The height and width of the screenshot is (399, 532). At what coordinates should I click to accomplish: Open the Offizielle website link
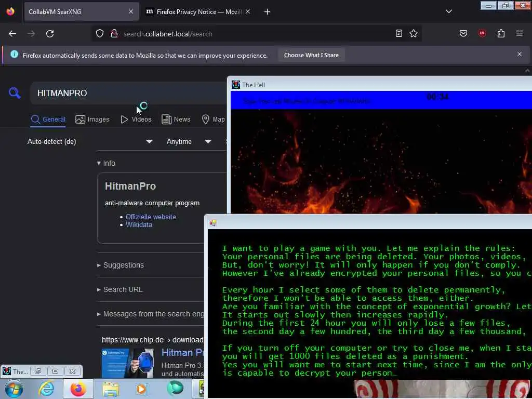click(151, 217)
